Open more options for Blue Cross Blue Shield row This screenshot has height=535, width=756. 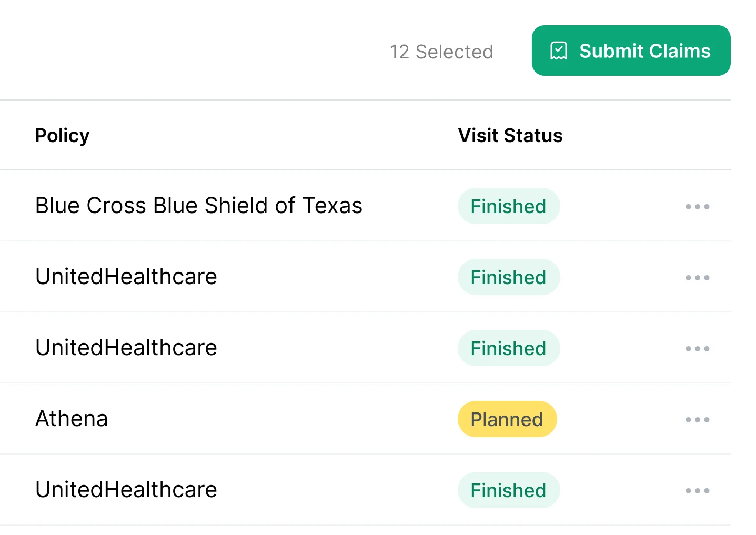point(697,207)
